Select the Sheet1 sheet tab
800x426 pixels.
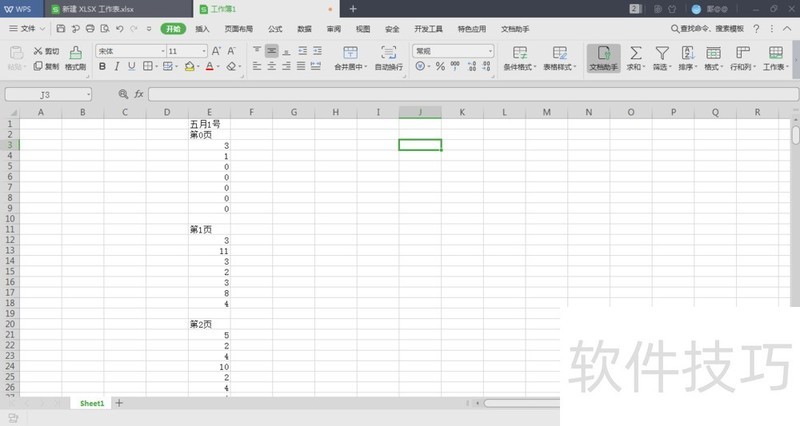(x=92, y=403)
